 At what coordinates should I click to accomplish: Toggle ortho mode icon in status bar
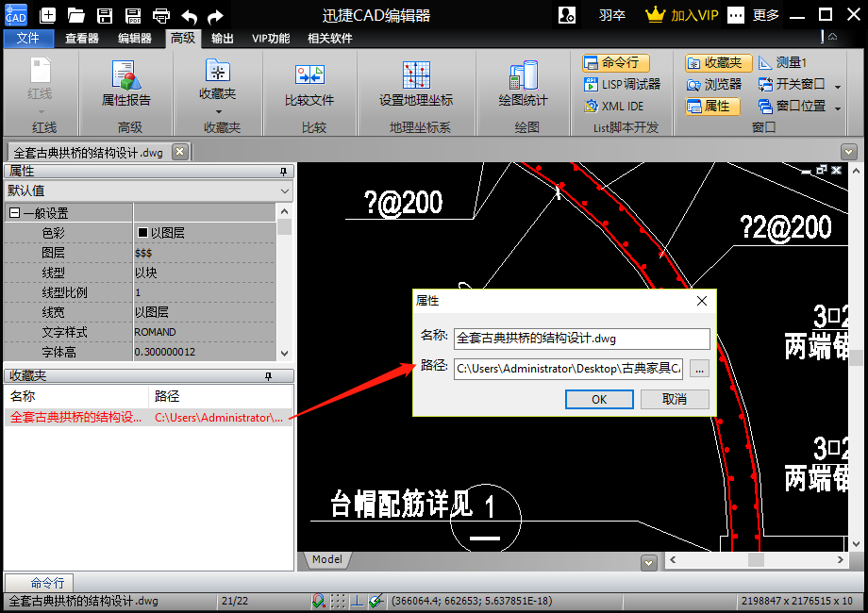357,601
